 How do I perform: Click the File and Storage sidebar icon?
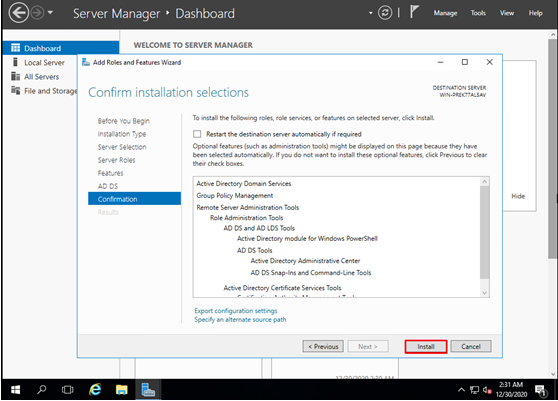click(x=15, y=90)
